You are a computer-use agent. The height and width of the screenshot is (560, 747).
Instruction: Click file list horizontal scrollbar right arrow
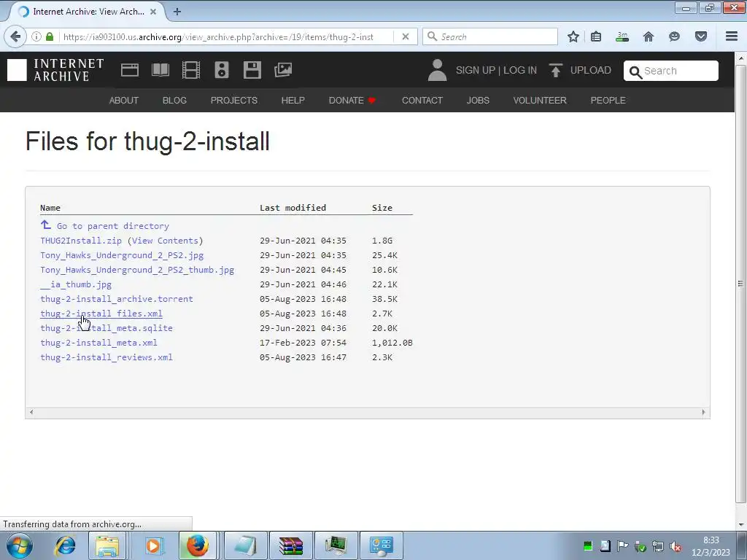click(704, 413)
